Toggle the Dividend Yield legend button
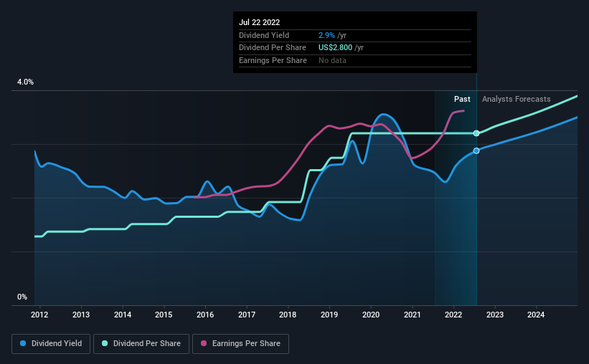This screenshot has height=364, width=589. (51, 344)
